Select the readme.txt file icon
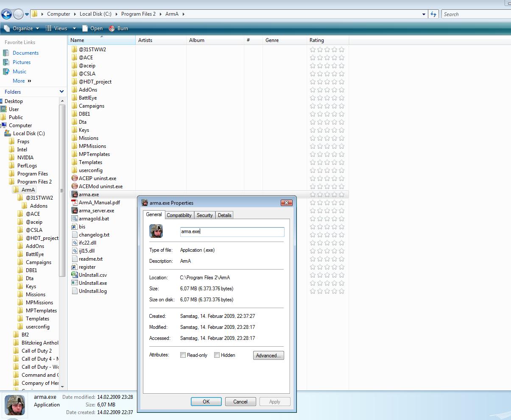The image size is (511, 420). (x=75, y=259)
